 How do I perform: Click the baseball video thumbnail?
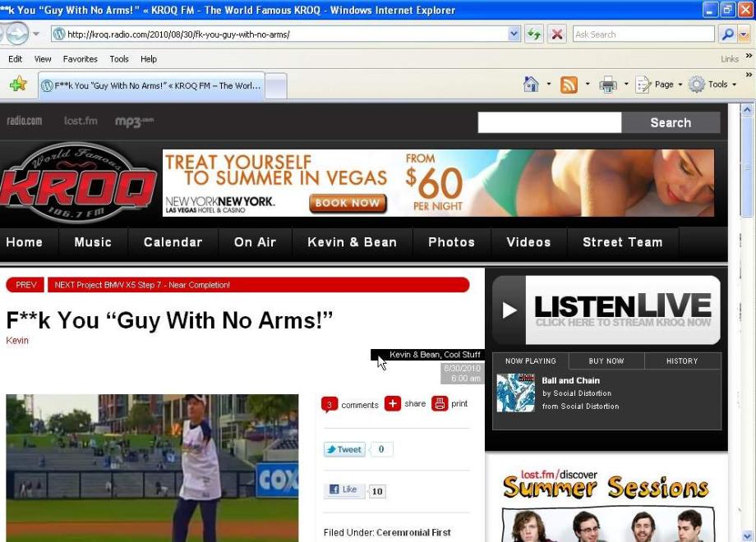[152, 467]
